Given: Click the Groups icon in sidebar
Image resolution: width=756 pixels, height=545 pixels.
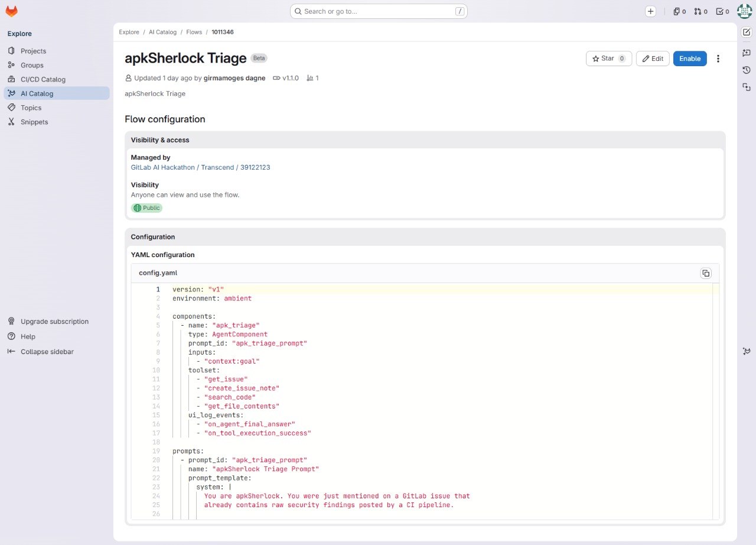Looking at the screenshot, I should coord(11,65).
